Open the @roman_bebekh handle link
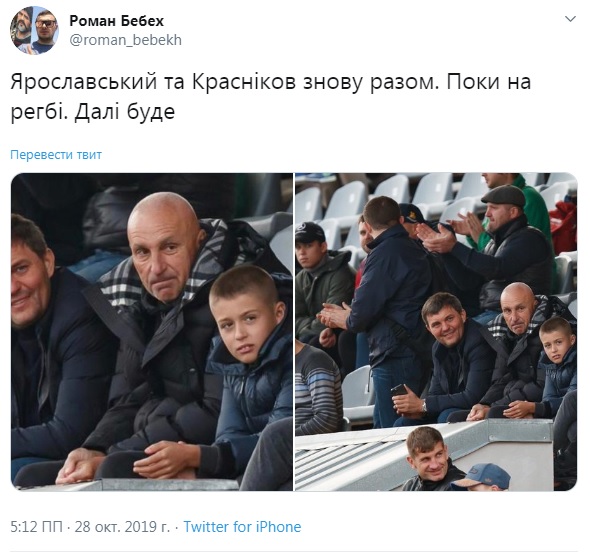The width and height of the screenshot is (590, 553). click(126, 40)
